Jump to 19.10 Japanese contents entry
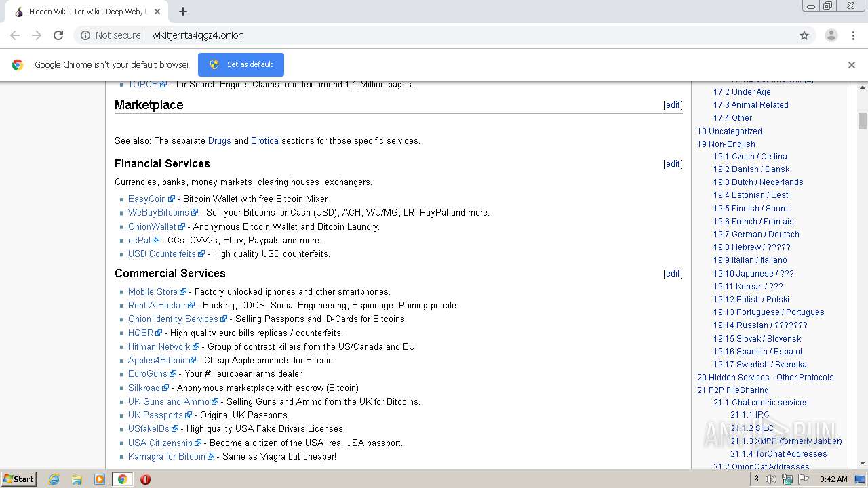 click(x=753, y=274)
